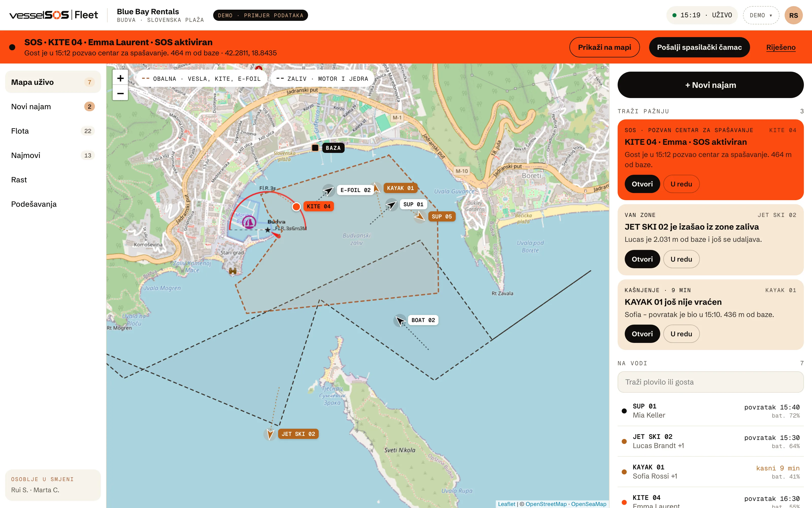Dismiss JET SKI 02 alert with U redu

(681, 259)
